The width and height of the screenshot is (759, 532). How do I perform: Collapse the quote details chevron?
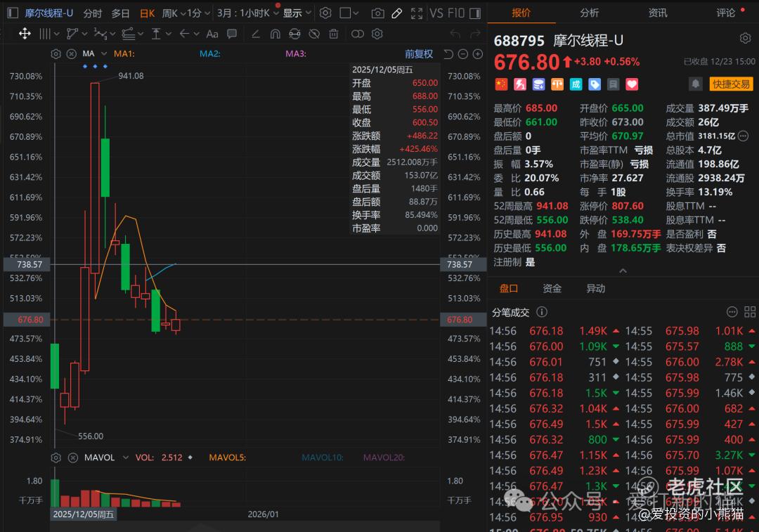pos(623,271)
